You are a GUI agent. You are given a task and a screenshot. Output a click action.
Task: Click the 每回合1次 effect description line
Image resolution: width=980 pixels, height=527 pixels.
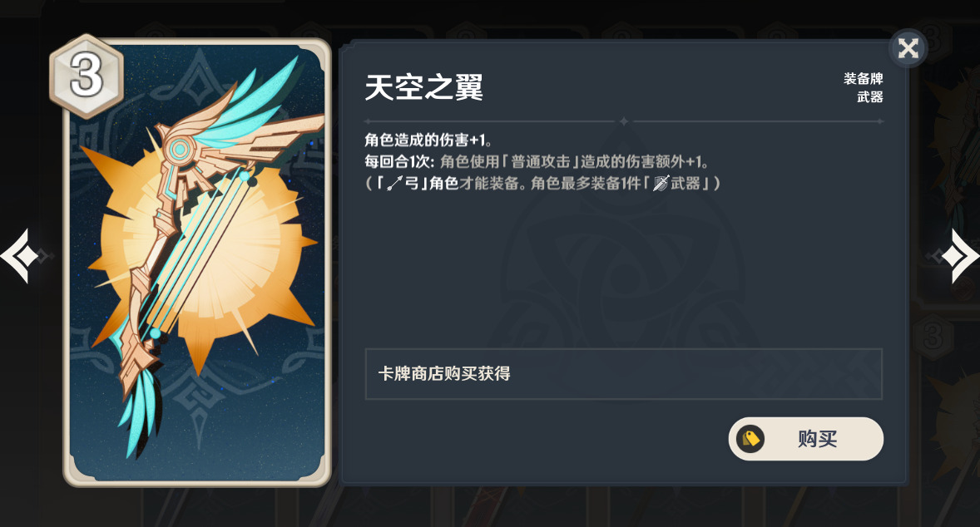(537, 162)
